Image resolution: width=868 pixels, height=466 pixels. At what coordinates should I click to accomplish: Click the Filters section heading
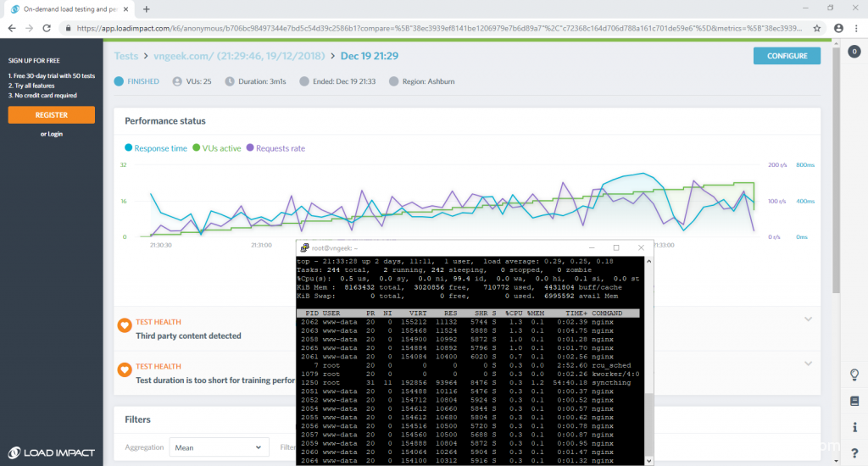[x=137, y=419]
